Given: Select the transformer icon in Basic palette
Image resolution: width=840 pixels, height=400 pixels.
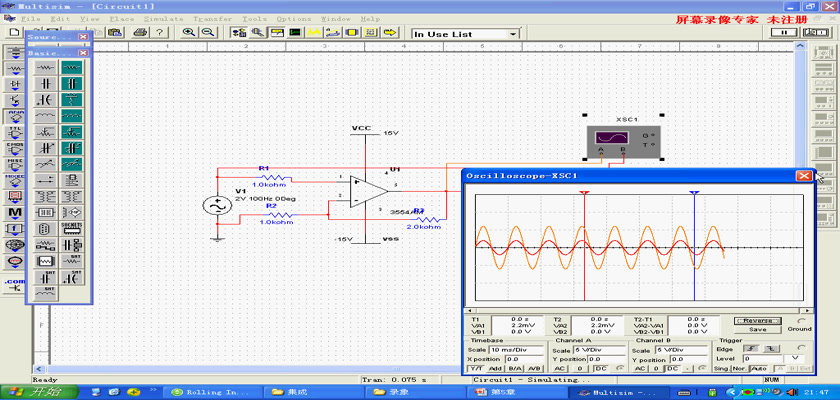Looking at the screenshot, I should pyautogui.click(x=46, y=197).
